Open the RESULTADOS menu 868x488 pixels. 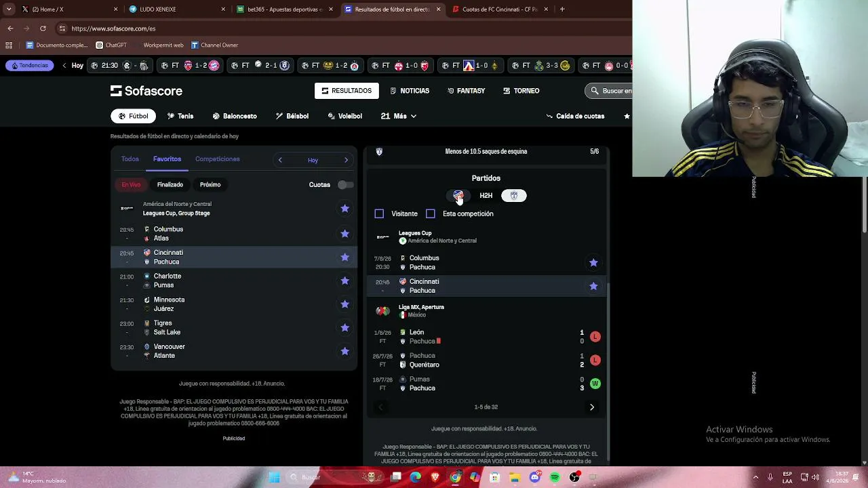[x=347, y=91]
